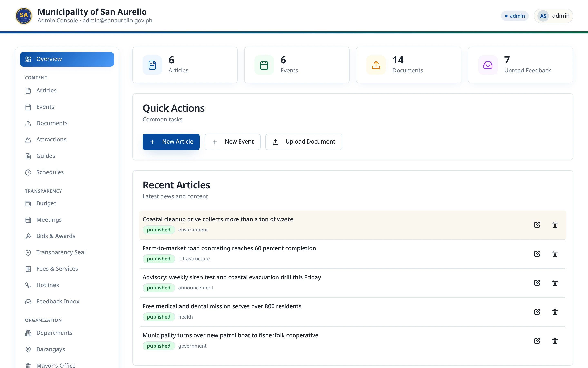Delete the medical and dental mission article
The height and width of the screenshot is (368, 588).
pos(555,312)
